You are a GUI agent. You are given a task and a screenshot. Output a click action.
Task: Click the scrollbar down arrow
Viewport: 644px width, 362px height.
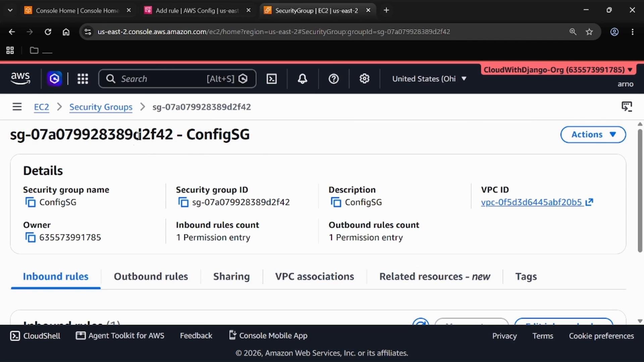tap(640, 321)
